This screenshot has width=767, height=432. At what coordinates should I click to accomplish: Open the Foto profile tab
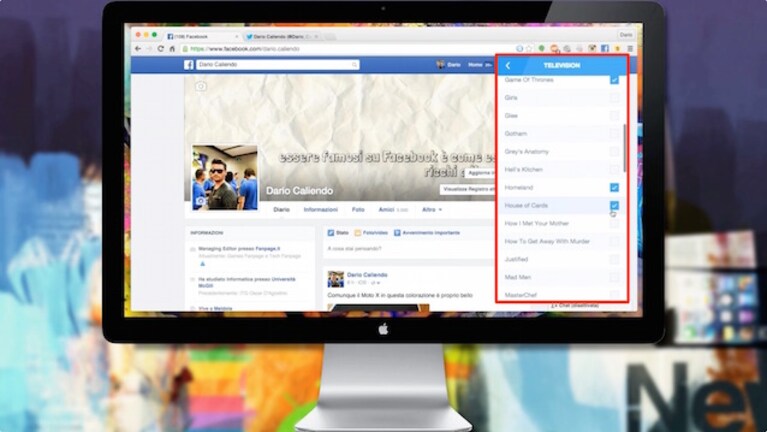click(358, 209)
